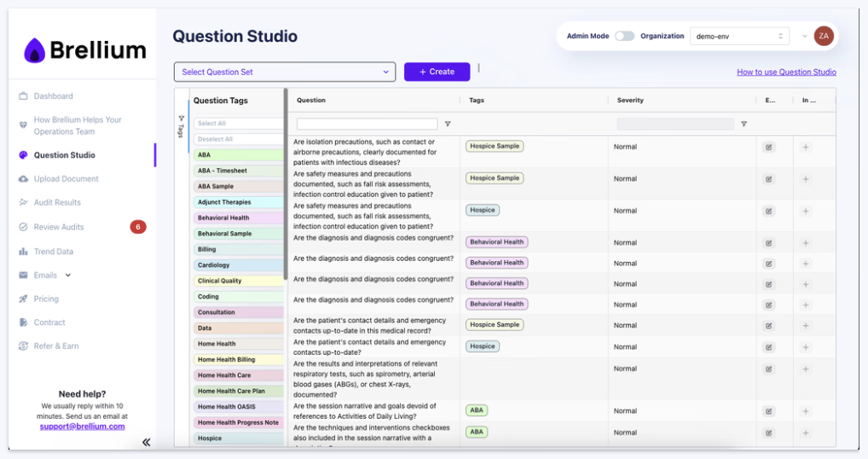Collapse sidebar with double-chevron icon
The width and height of the screenshot is (868, 459).
click(x=146, y=442)
